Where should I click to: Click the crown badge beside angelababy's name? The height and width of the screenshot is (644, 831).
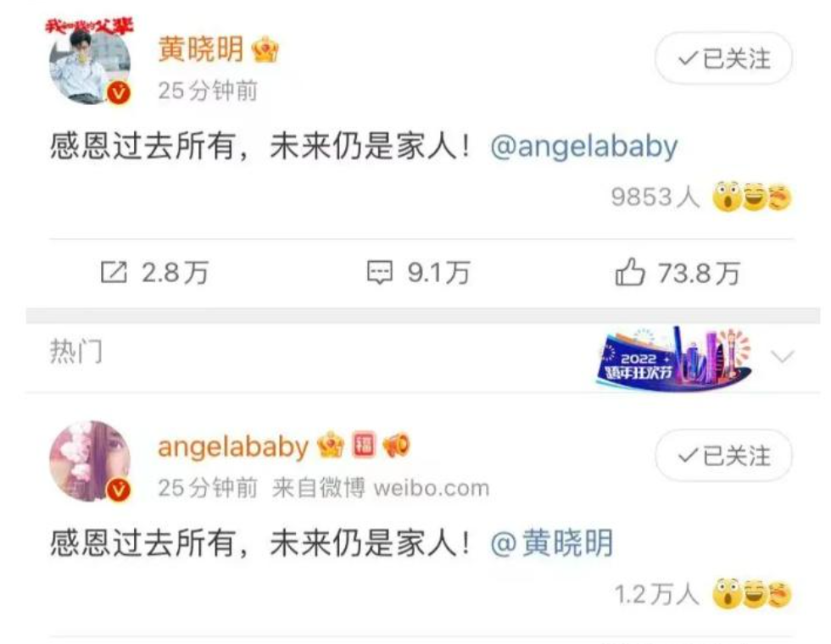pos(331,446)
